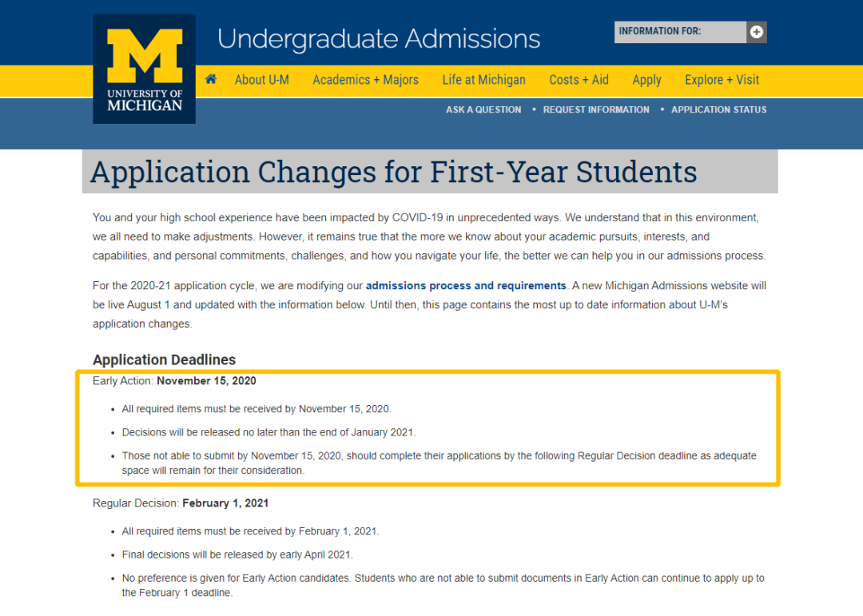Open the About U-M menu
This screenshot has height=616, width=863.
point(261,80)
